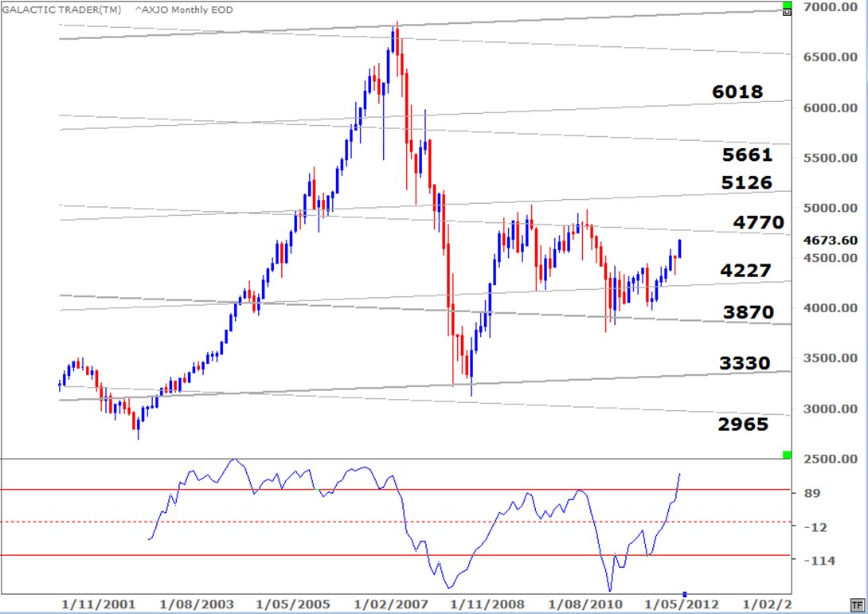
Task: Select the 5126 level annotation
Action: [x=746, y=182]
